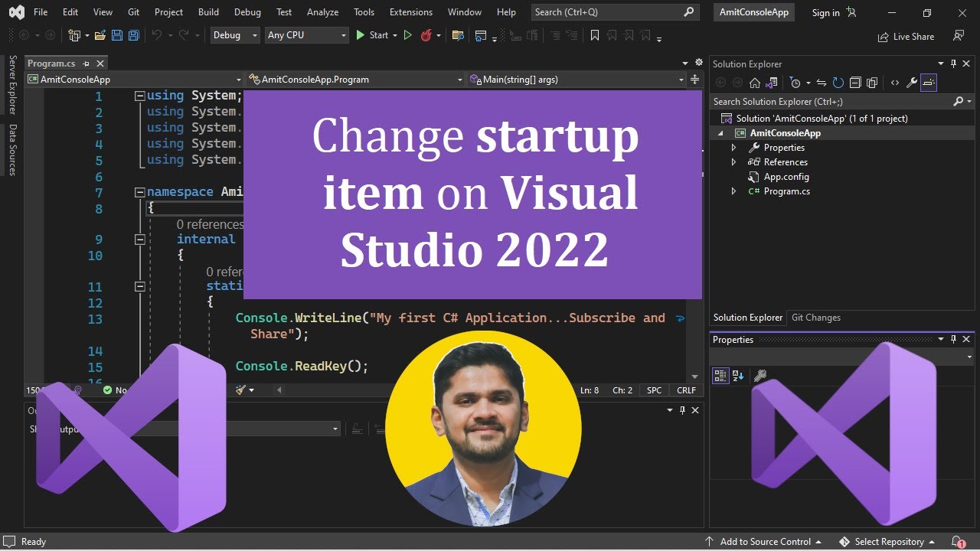Click the Search (Ctrl+Q) box
The width and height of the screenshot is (980, 551).
pos(614,12)
